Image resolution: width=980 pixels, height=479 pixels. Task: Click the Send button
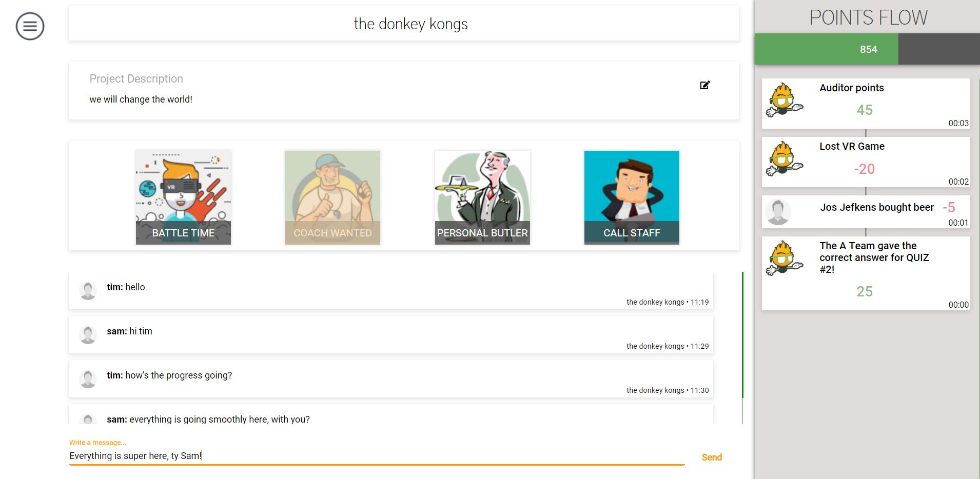(x=712, y=457)
